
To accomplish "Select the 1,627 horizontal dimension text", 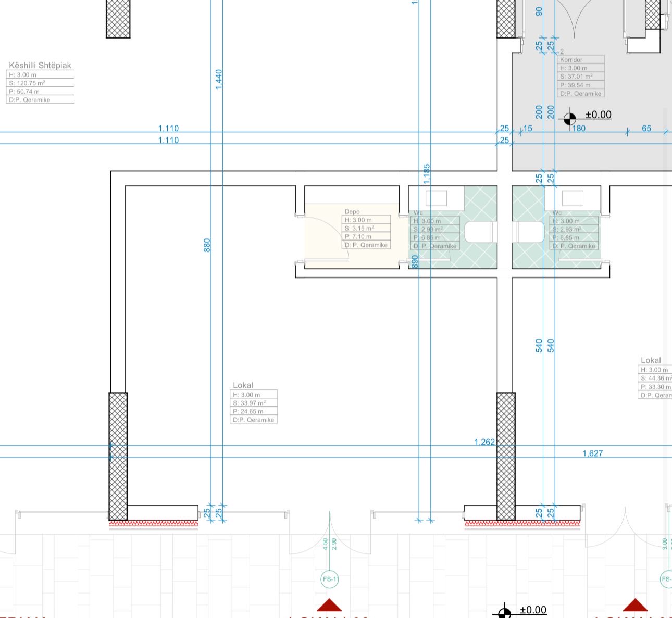I will 592,453.
